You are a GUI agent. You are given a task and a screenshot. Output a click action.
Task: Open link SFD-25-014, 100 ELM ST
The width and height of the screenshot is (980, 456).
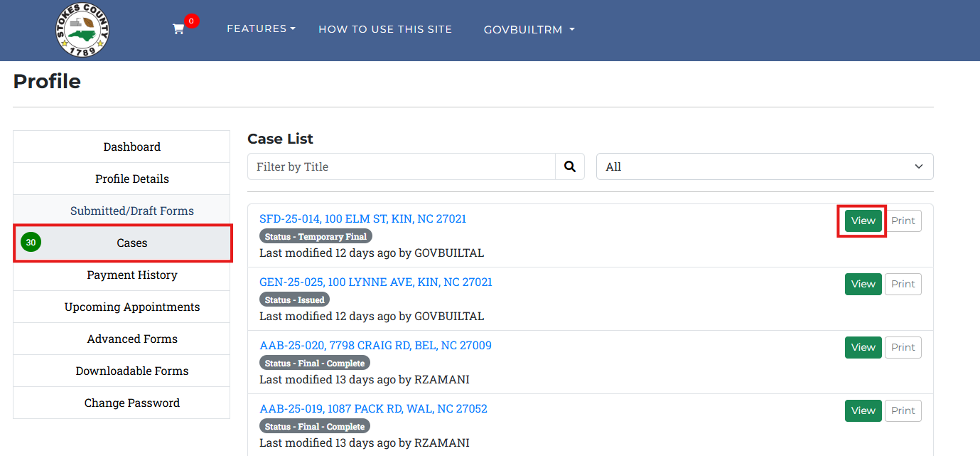point(362,218)
